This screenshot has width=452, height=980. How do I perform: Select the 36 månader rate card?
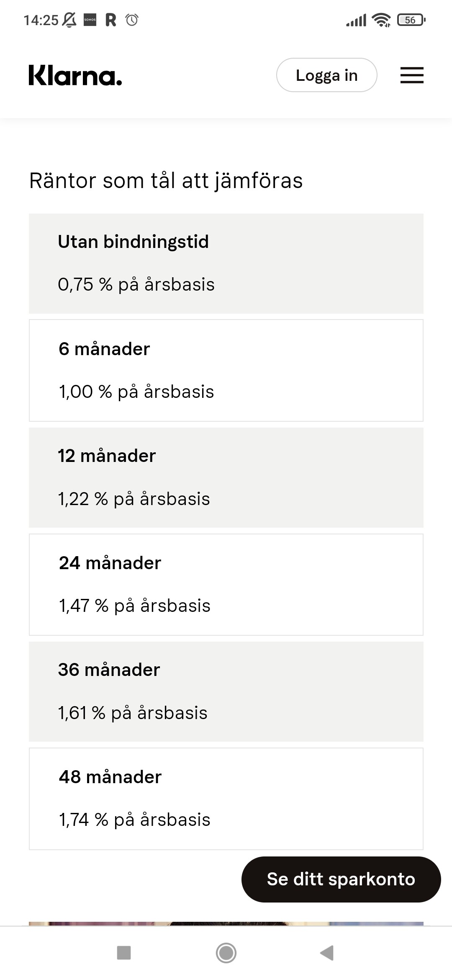(x=226, y=691)
